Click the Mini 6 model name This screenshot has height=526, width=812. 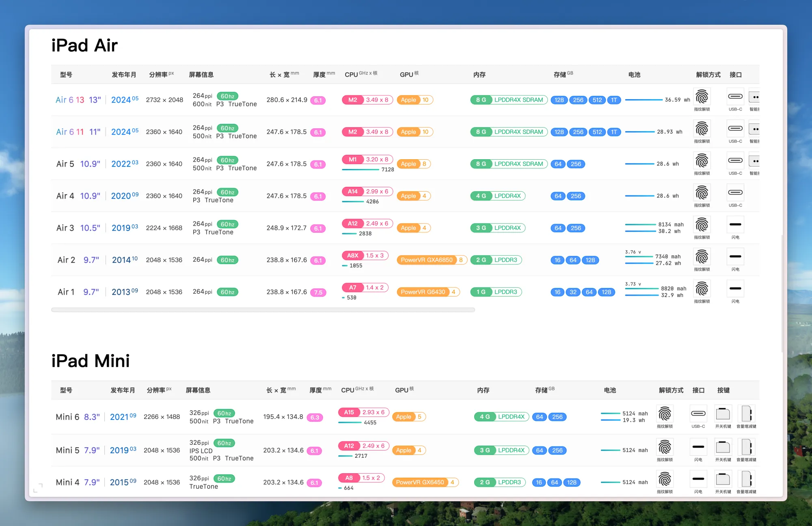[x=67, y=417]
